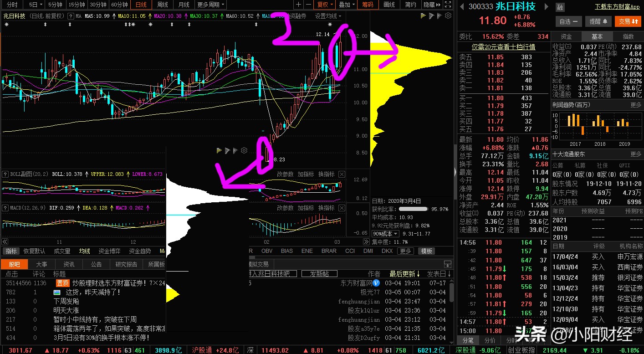Enter fullscreen chart mode via top-right icon

[x=449, y=5]
